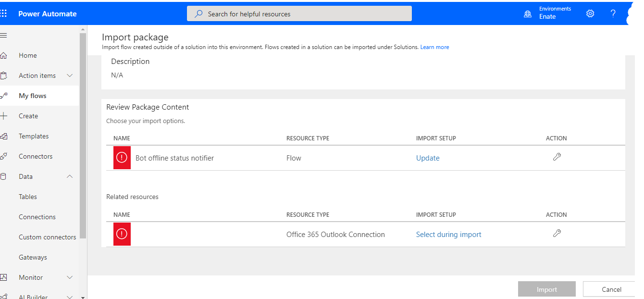Click the Select during import link
The width and height of the screenshot is (644, 299).
tap(448, 235)
